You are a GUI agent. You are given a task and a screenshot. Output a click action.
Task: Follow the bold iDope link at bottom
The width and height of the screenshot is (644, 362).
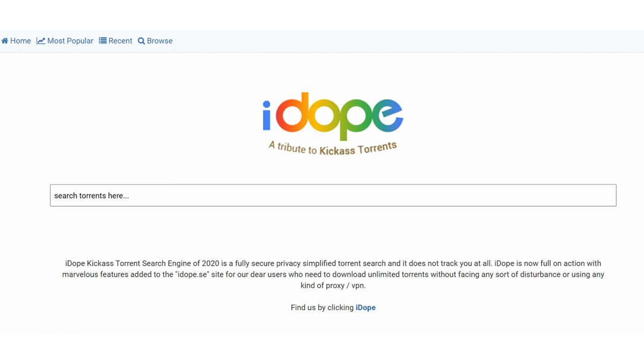tap(365, 308)
